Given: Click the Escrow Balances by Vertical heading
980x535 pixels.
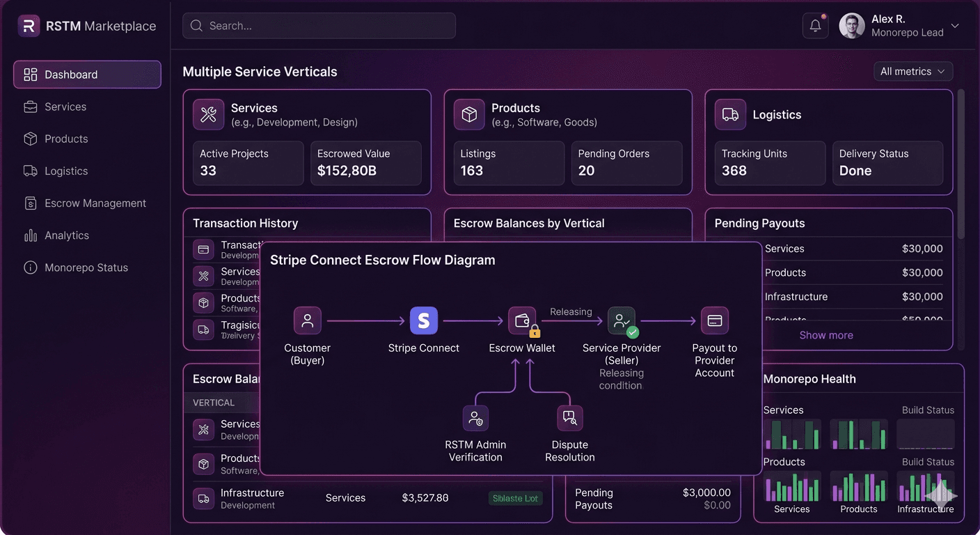Looking at the screenshot, I should pyautogui.click(x=529, y=223).
